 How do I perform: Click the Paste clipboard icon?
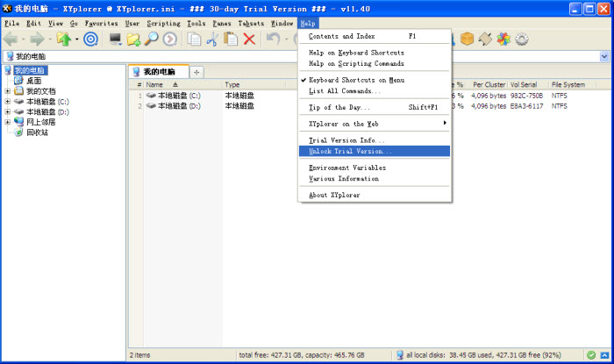coord(231,39)
